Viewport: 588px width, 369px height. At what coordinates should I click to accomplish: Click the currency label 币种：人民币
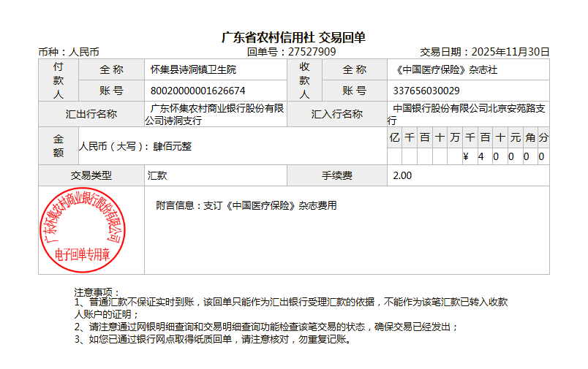pos(69,52)
